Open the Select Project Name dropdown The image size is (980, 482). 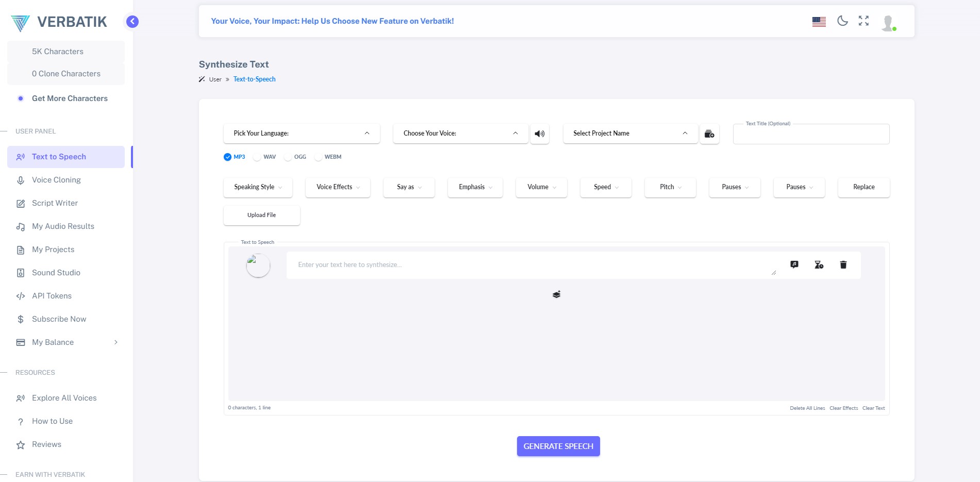click(630, 134)
